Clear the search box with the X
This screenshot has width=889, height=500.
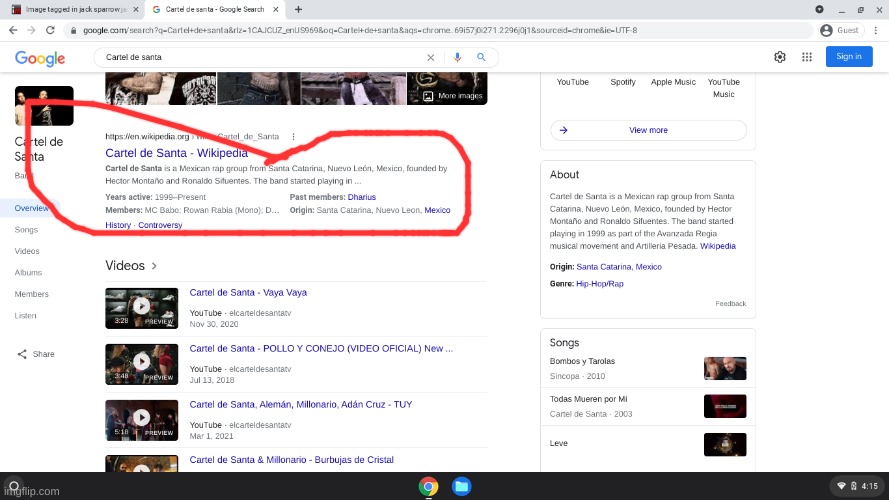tap(430, 57)
